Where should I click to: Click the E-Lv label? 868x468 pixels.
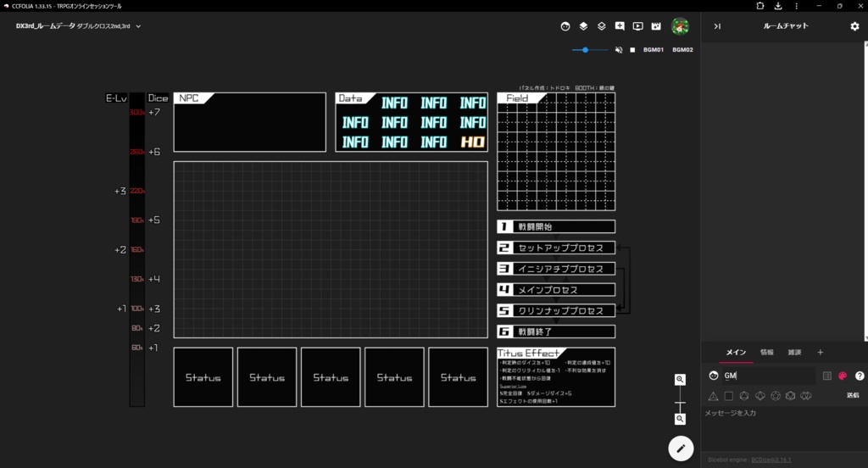pyautogui.click(x=116, y=98)
